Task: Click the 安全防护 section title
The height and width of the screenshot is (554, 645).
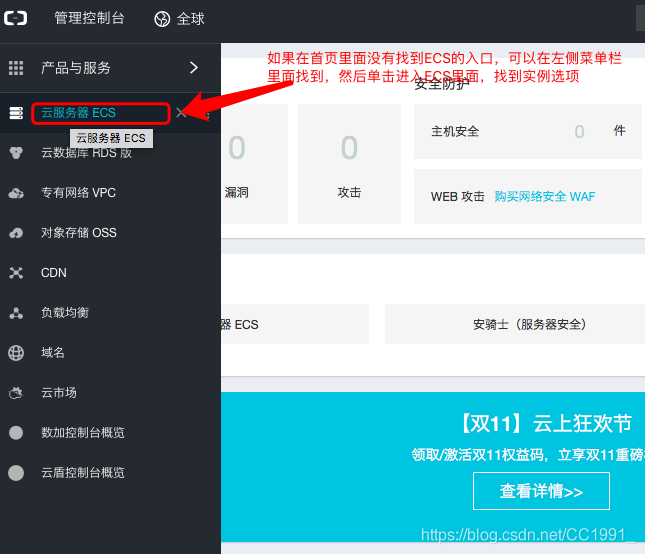Action: 441,84
